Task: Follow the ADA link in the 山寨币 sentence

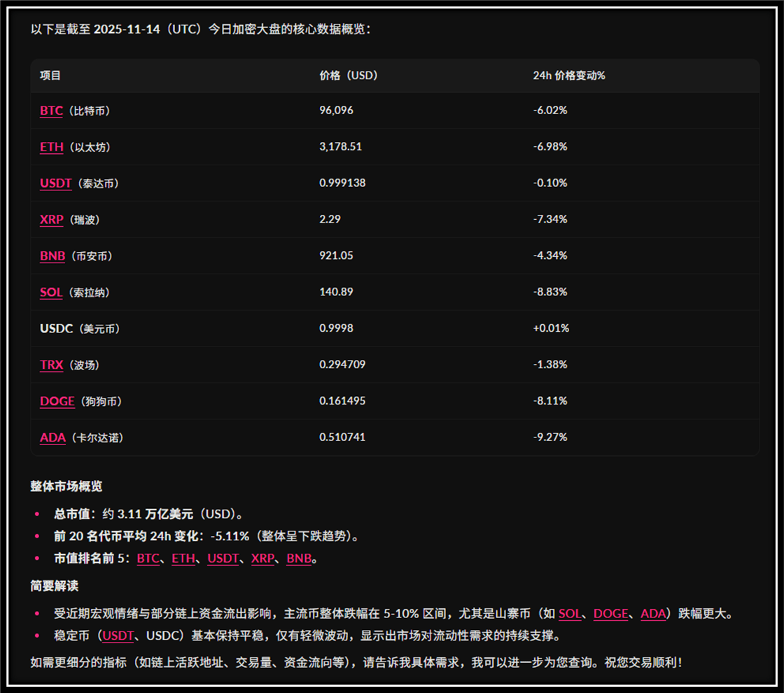Action: click(x=653, y=613)
